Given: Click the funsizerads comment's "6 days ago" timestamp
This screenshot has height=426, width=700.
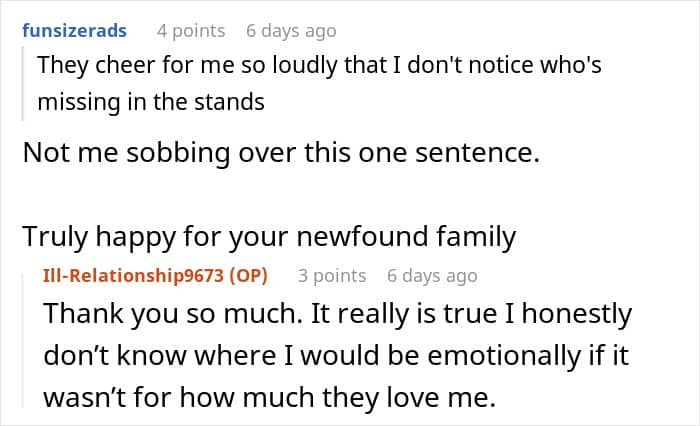Looking at the screenshot, I should pyautogui.click(x=291, y=31).
